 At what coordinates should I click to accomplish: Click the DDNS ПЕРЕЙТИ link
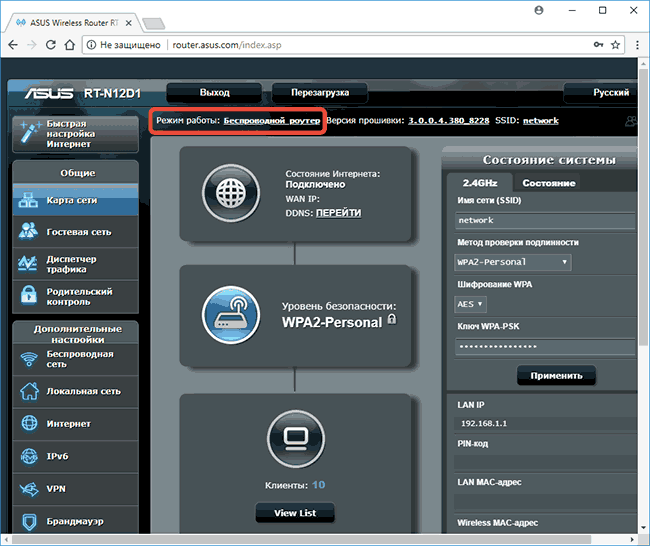pos(338,213)
